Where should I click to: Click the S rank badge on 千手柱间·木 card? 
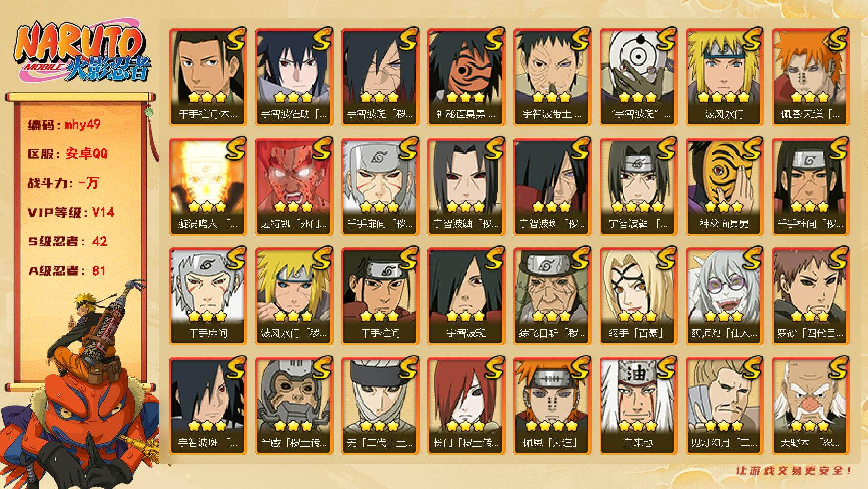(236, 40)
